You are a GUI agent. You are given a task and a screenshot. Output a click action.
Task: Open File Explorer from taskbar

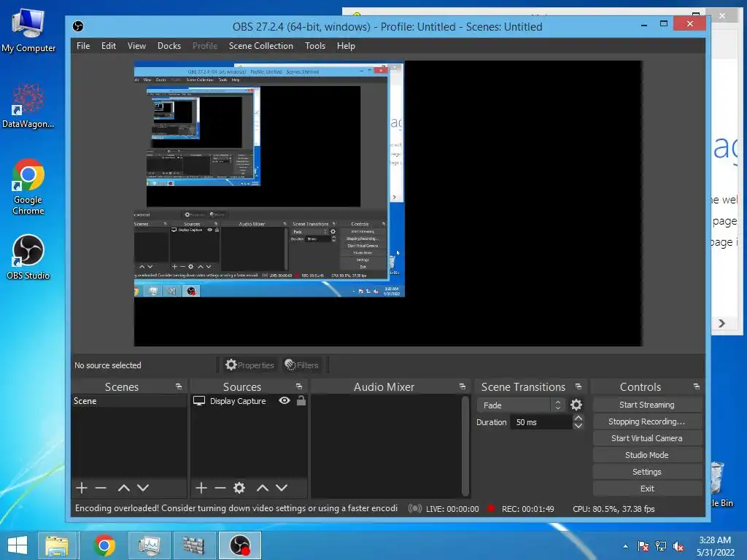[x=57, y=545]
